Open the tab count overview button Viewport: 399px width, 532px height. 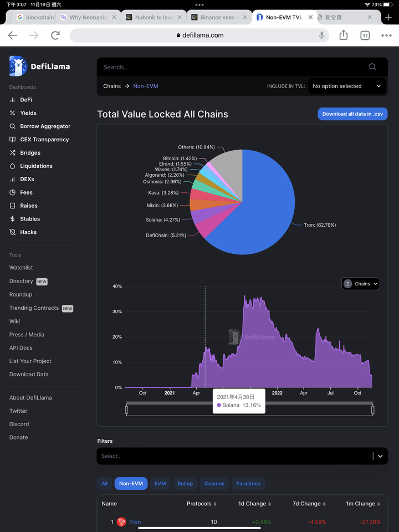click(x=365, y=35)
